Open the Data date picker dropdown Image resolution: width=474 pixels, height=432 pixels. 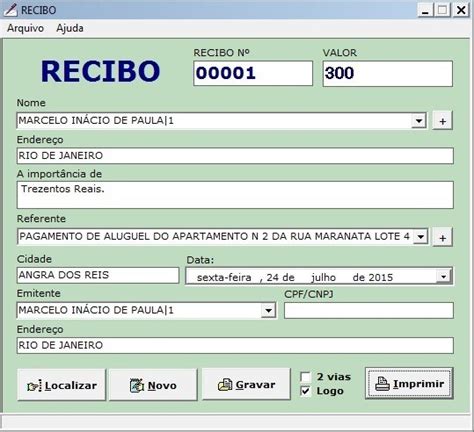coord(443,277)
